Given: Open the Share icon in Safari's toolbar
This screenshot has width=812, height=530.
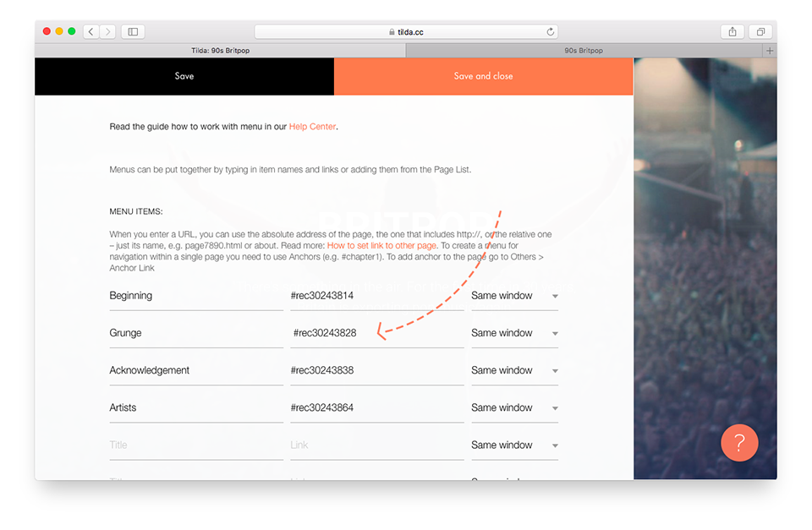Looking at the screenshot, I should [x=732, y=31].
